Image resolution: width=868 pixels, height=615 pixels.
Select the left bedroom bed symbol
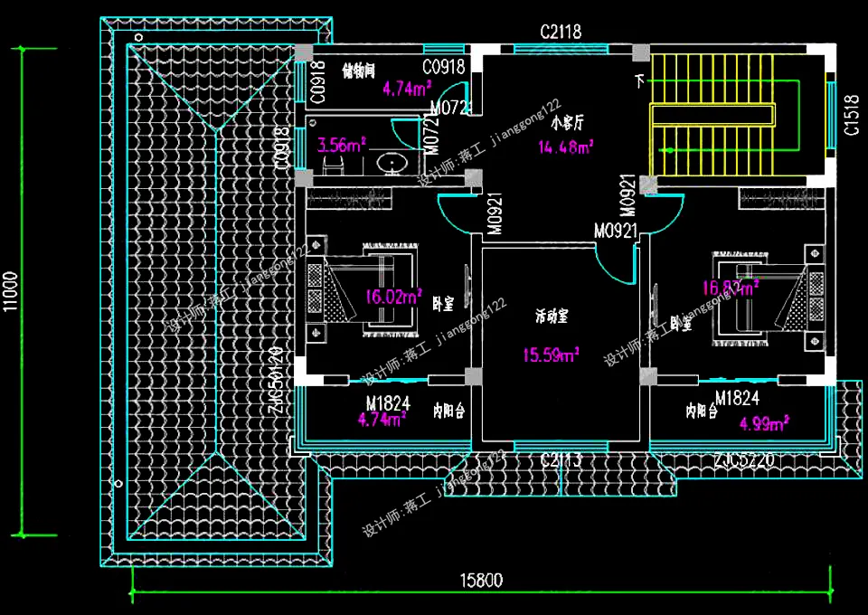[362, 289]
